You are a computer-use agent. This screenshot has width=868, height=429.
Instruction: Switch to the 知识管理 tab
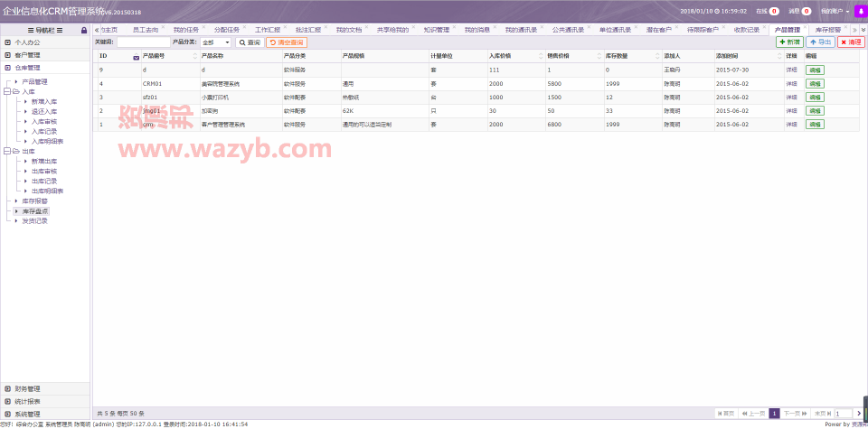click(436, 30)
